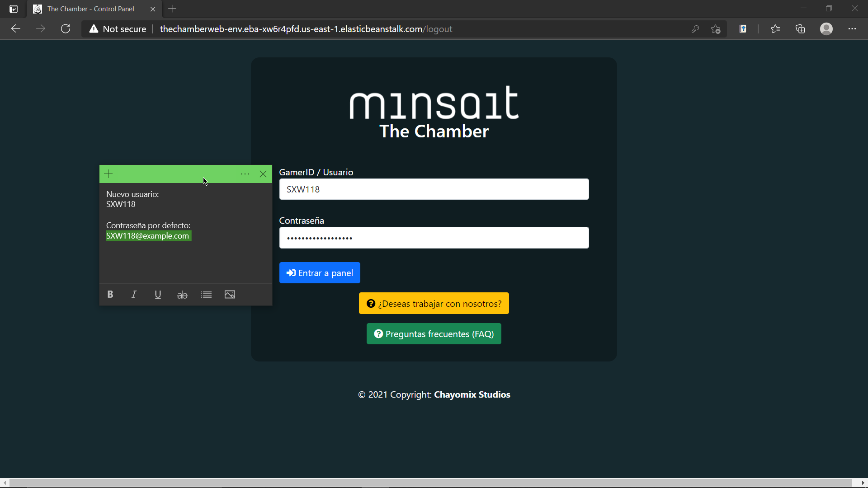Open the Chayomix Studios link
The image size is (868, 488).
[472, 394]
